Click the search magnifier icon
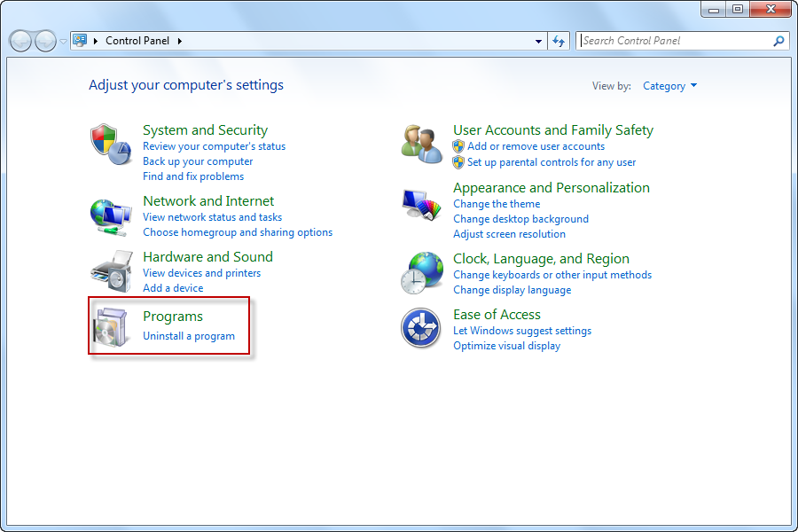This screenshot has height=532, width=798. click(778, 41)
